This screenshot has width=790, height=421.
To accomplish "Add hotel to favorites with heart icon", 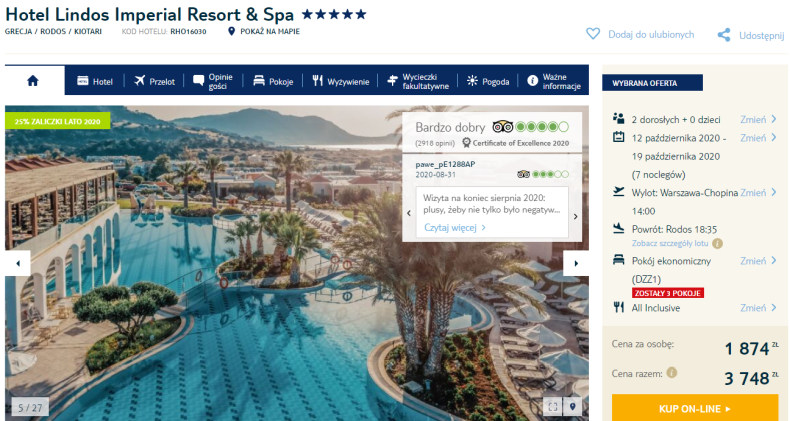I will 593,34.
